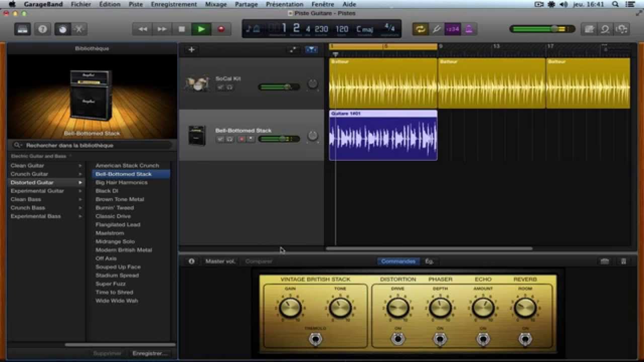Click the green Play button
This screenshot has width=644, height=362.
[x=201, y=29]
